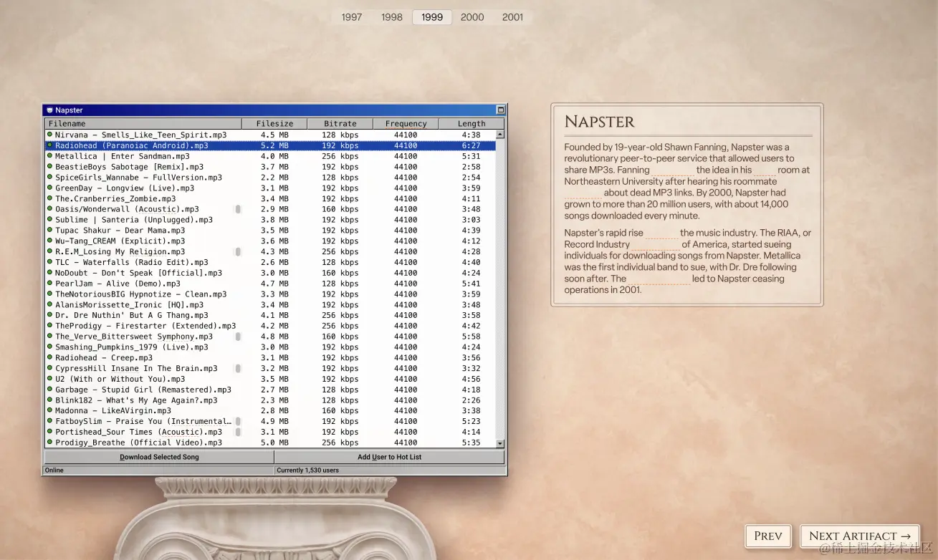Click green dot beside GreenDay Longview
938x560 pixels.
coord(50,188)
